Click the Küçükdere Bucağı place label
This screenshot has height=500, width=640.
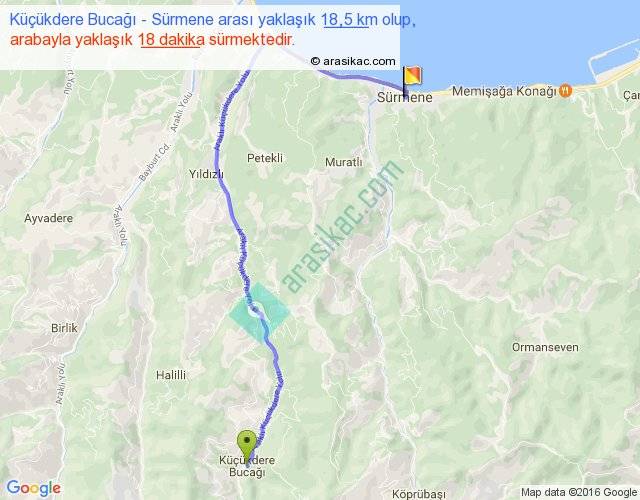click(247, 466)
